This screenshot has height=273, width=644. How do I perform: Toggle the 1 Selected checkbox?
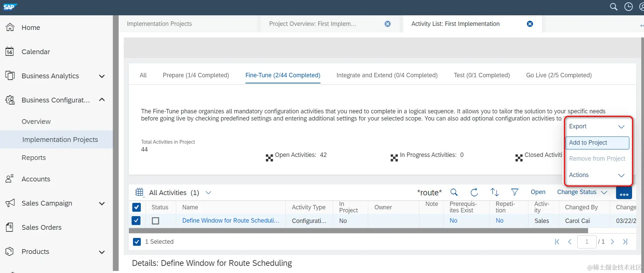pyautogui.click(x=137, y=242)
